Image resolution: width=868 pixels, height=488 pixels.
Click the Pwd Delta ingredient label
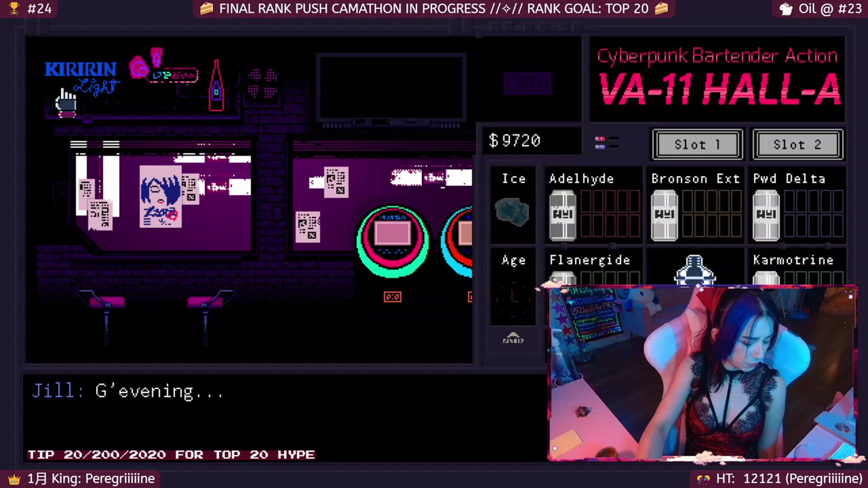(789, 179)
